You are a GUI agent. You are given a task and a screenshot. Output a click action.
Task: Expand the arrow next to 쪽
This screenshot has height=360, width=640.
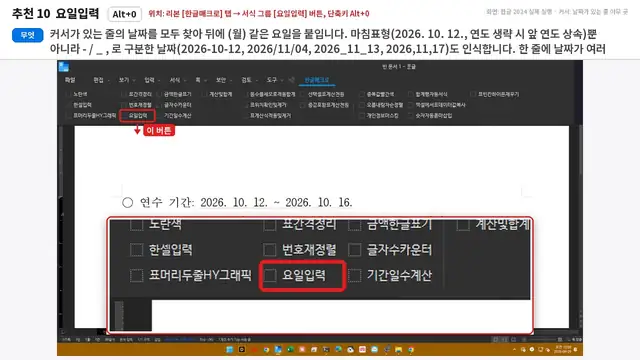pyautogui.click(x=206, y=80)
